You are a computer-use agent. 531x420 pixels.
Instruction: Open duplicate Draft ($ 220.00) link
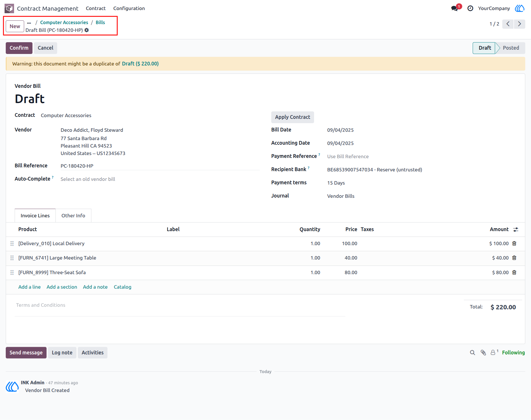click(140, 64)
